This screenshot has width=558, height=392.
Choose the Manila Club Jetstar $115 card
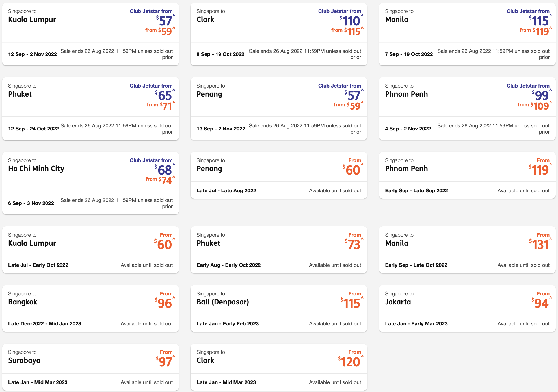[467, 34]
